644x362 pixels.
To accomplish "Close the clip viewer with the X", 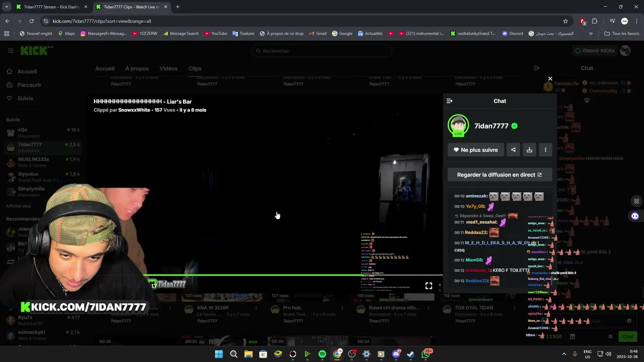I will (x=550, y=78).
